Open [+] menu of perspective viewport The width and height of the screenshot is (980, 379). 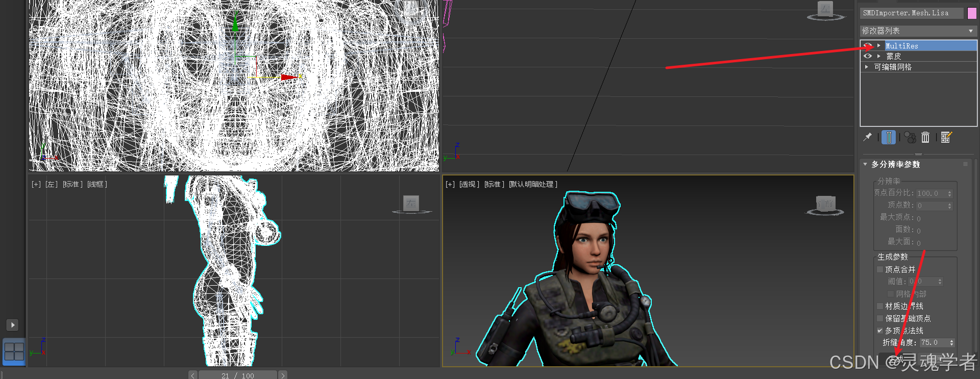(x=450, y=184)
